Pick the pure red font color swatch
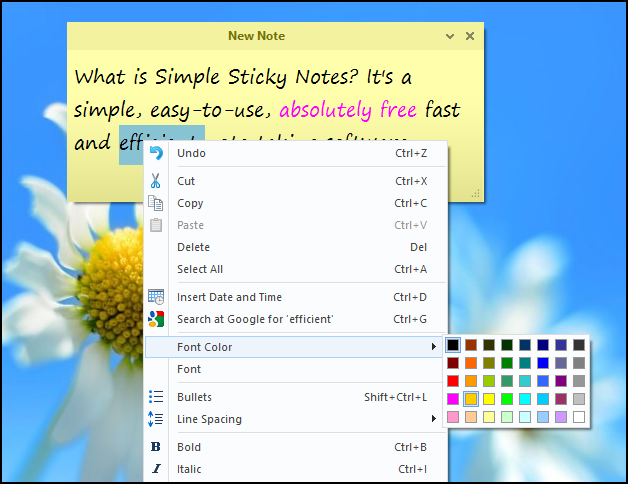The image size is (628, 484). click(453, 381)
